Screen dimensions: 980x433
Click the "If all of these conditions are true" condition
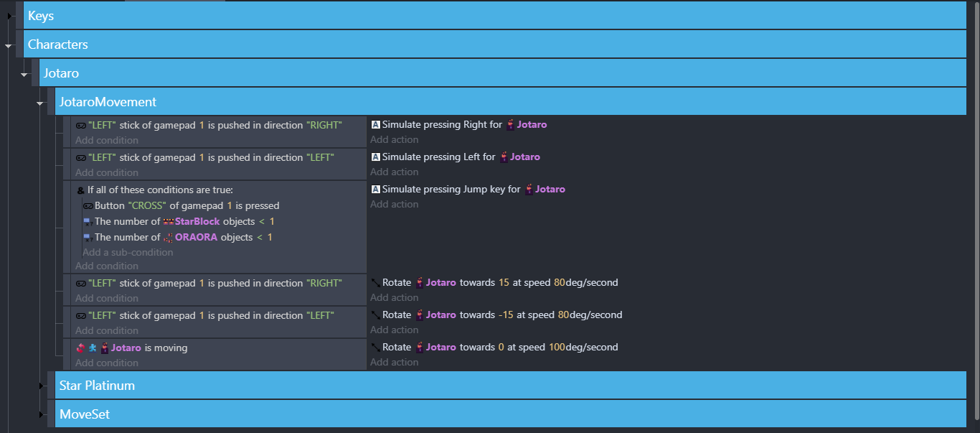(160, 190)
